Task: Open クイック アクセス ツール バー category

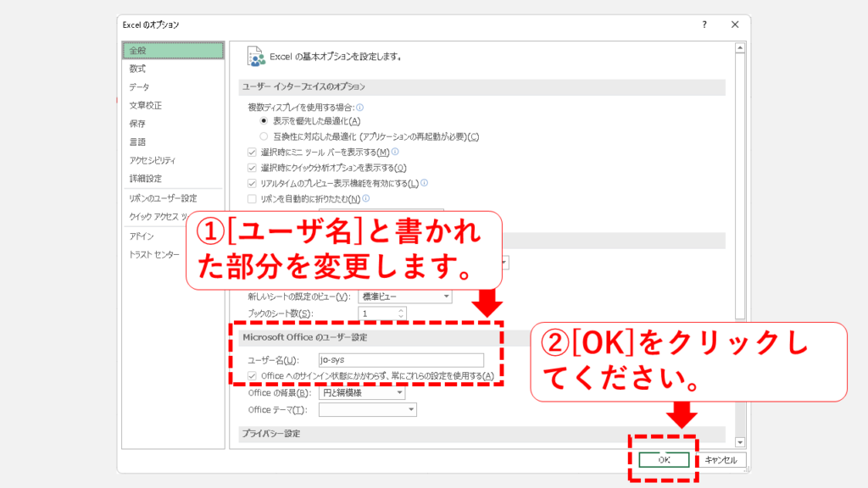Action: coord(158,216)
